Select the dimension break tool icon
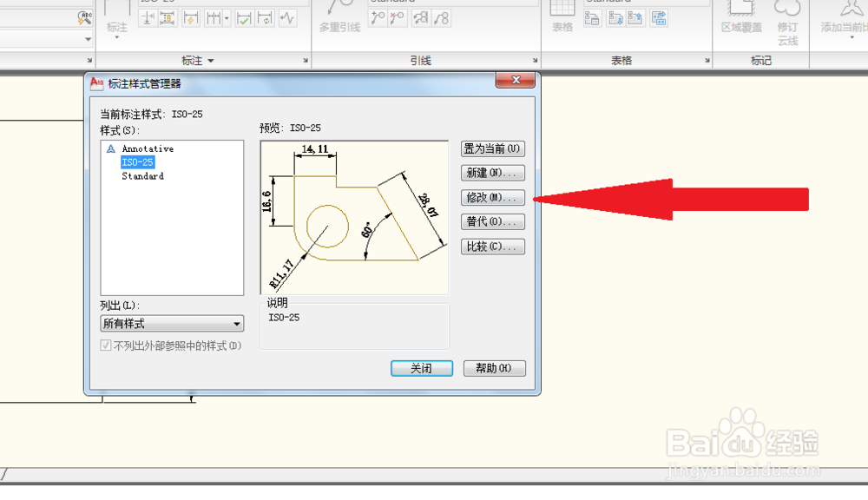 148,18
